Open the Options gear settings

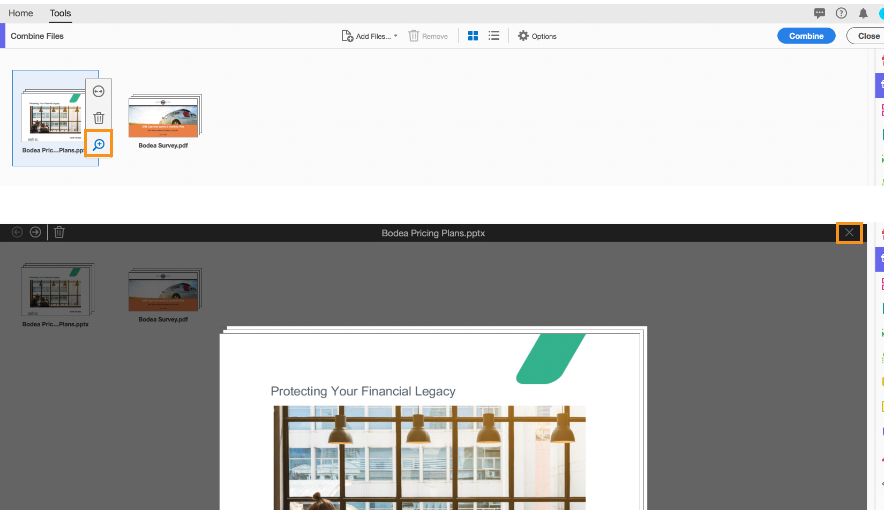[x=537, y=36]
